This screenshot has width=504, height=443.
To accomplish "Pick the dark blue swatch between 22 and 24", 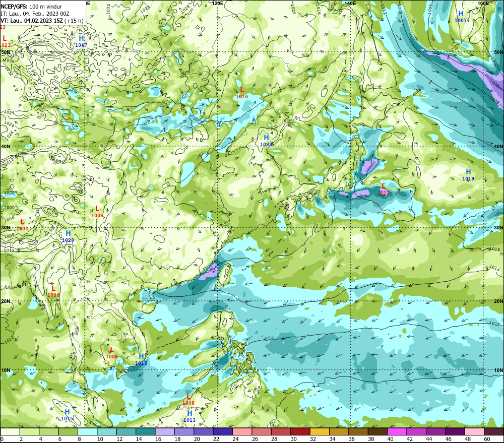I will click(x=223, y=431).
